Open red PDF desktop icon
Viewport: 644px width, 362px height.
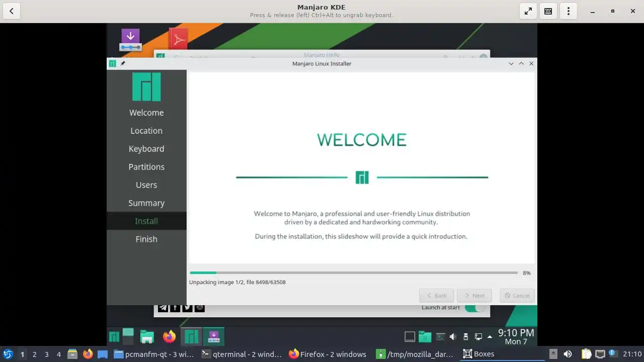[178, 39]
